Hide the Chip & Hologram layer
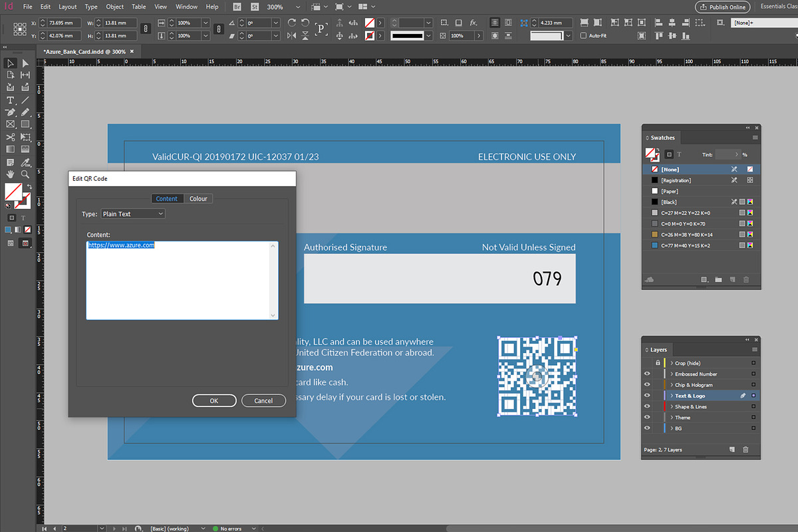Image resolution: width=798 pixels, height=532 pixels. point(647,384)
